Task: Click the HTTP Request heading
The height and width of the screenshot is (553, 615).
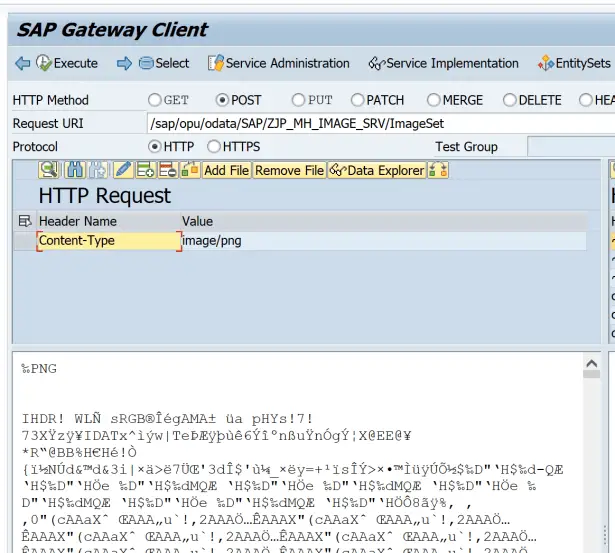Action: tap(105, 195)
